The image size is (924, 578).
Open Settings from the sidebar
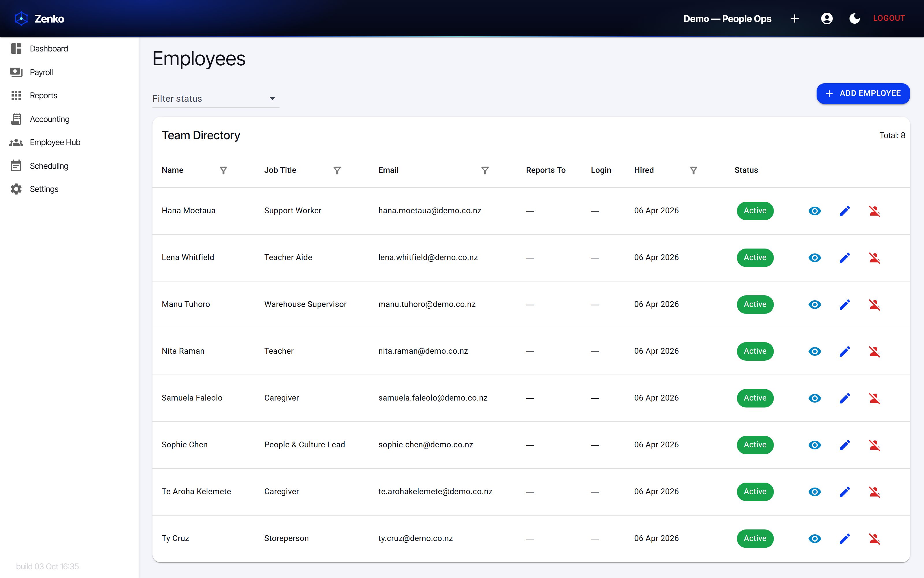(x=69, y=189)
